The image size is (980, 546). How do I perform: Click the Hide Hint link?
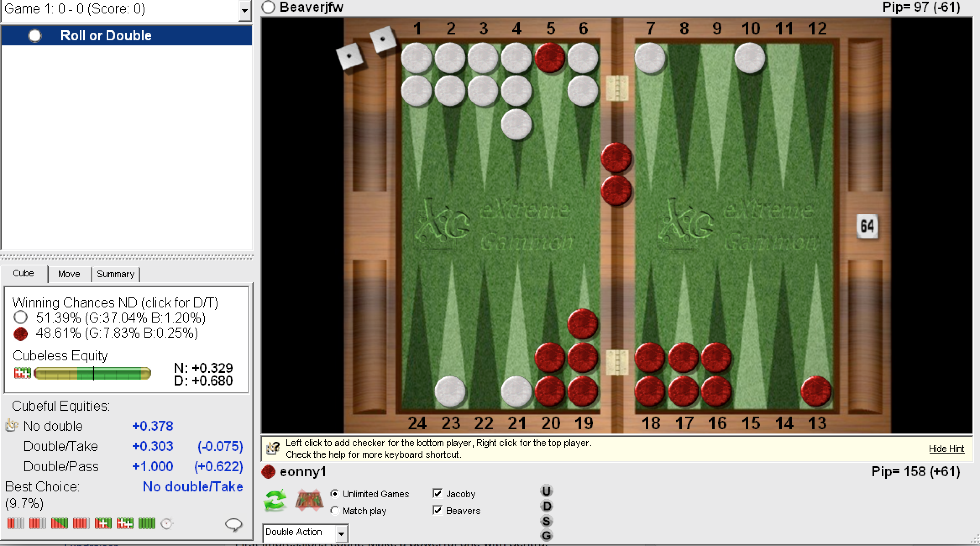pos(946,449)
